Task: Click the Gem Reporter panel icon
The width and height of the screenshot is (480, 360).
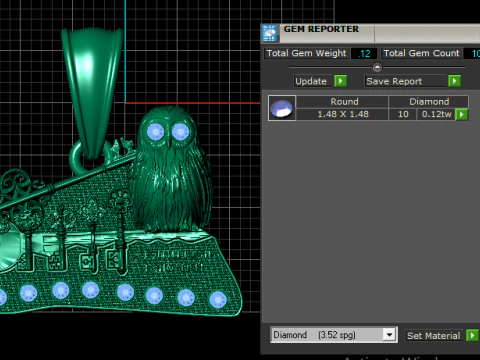Action: (x=270, y=33)
